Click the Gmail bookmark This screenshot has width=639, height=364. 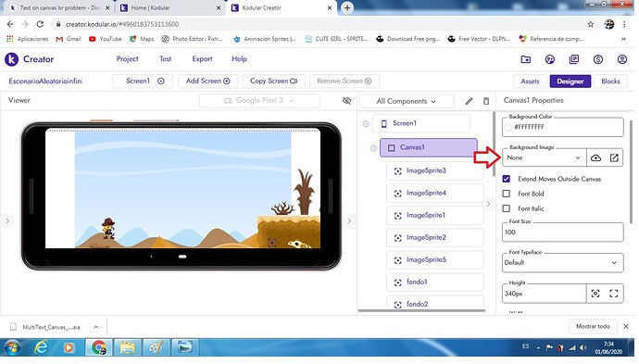[x=69, y=39]
